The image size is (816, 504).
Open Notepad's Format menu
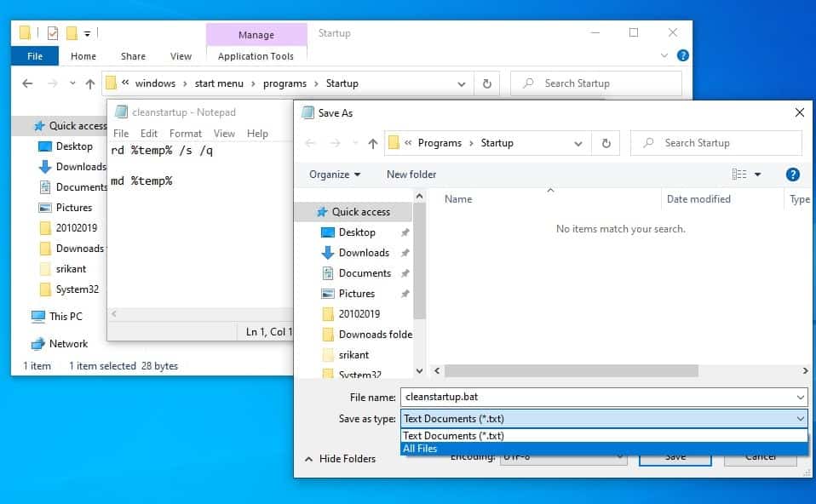point(185,134)
